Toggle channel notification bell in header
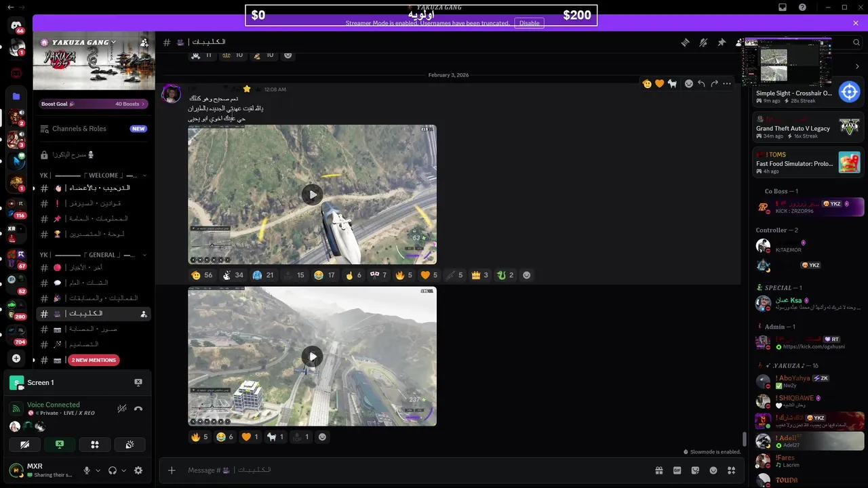Viewport: 868px width, 488px height. point(703,42)
